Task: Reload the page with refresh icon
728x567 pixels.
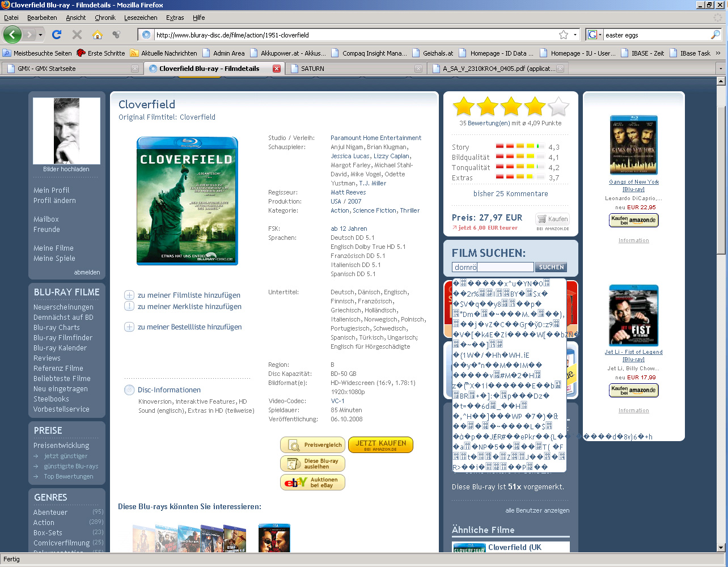Action: tap(57, 35)
